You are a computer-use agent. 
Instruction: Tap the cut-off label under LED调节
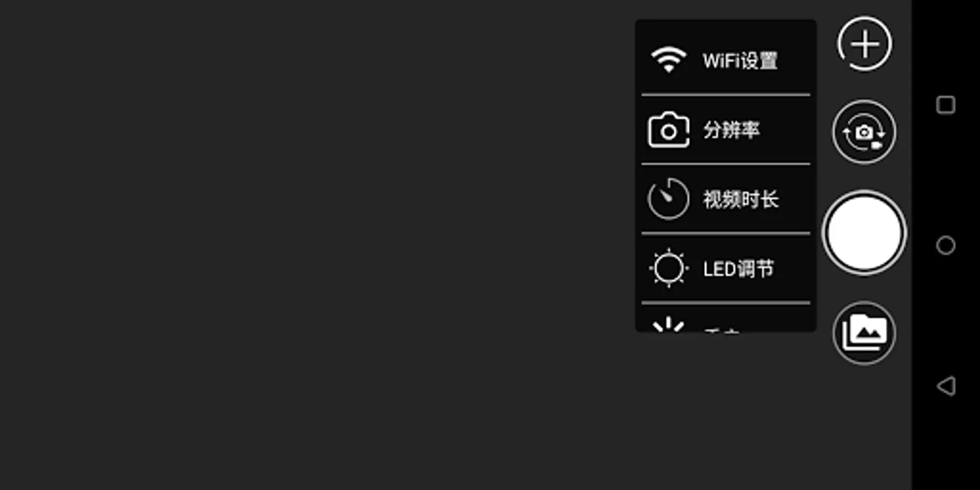(x=721, y=329)
